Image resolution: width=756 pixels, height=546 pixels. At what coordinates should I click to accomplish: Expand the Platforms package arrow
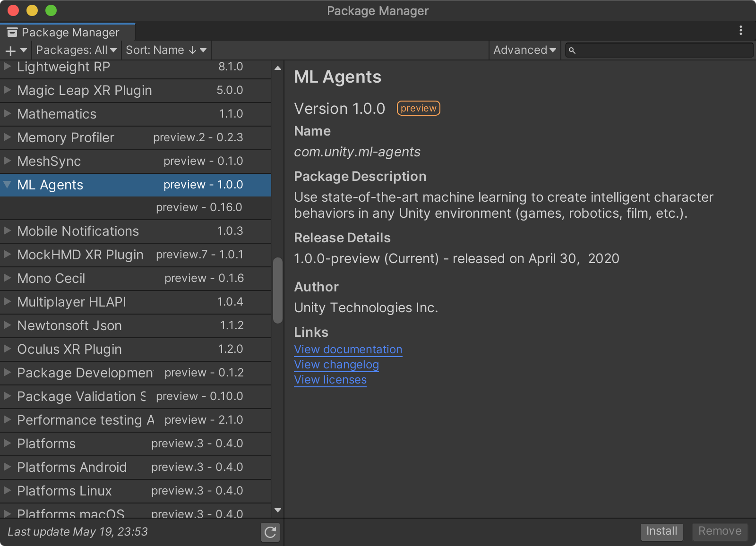pyautogui.click(x=7, y=443)
